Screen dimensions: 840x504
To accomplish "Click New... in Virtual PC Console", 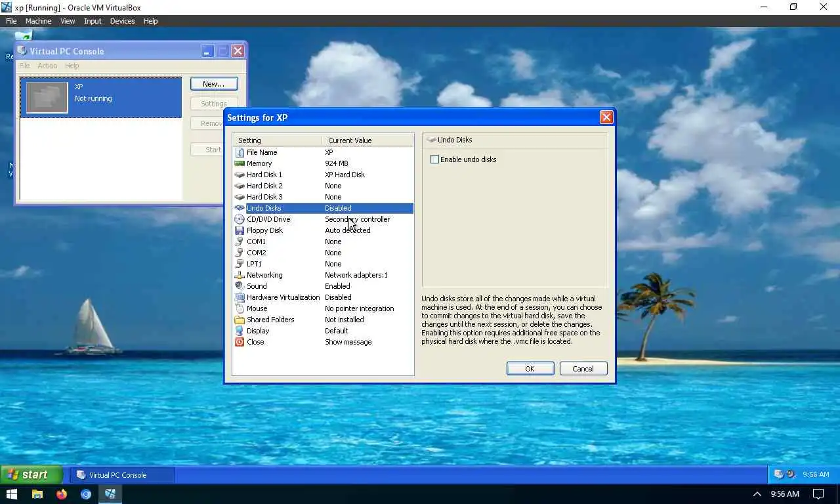I will click(x=214, y=84).
